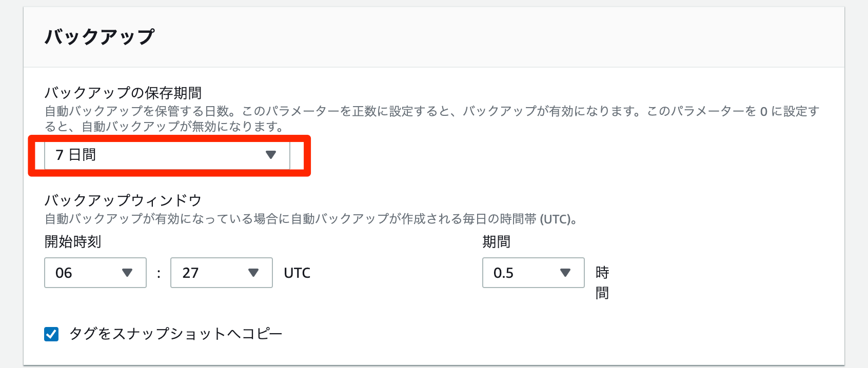Click the タグをスナップショットへコピー label text
This screenshot has height=368, width=868.
[175, 334]
